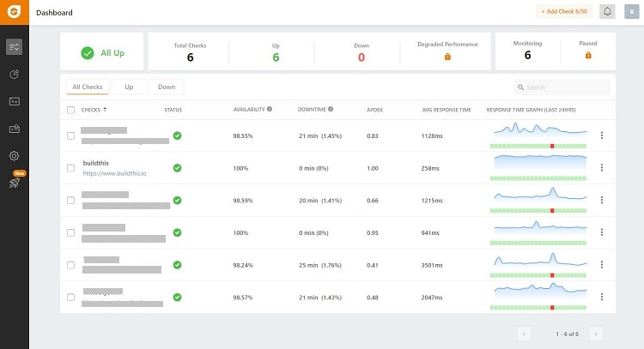Image resolution: width=644 pixels, height=349 pixels.
Task: Open the status page icon in sidebar
Action: (x=14, y=101)
